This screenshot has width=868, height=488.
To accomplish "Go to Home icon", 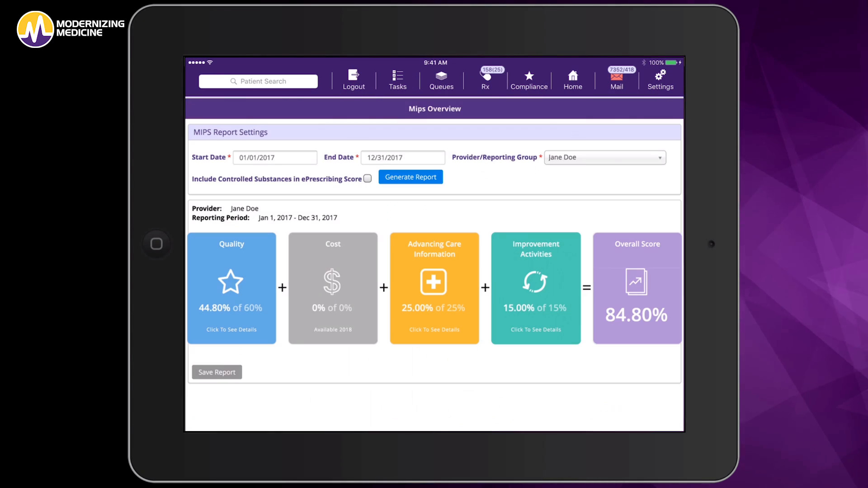I will 573,75.
